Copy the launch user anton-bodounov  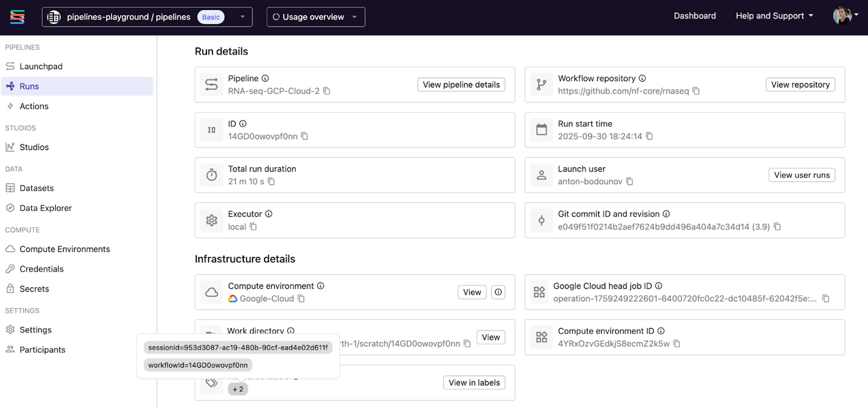point(629,181)
